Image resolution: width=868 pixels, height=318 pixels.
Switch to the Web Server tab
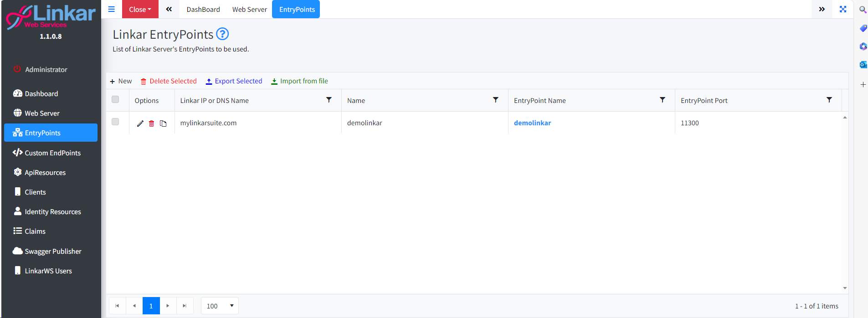pos(249,9)
